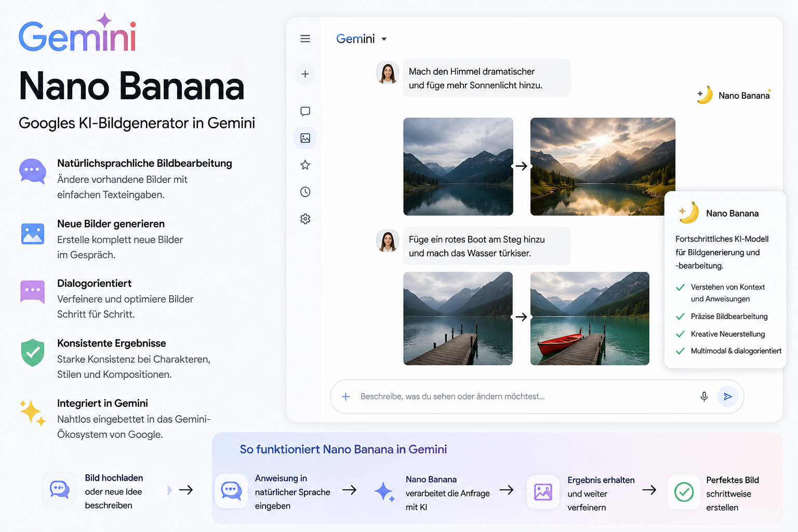Click the Gemini title in the chat header

click(x=355, y=39)
